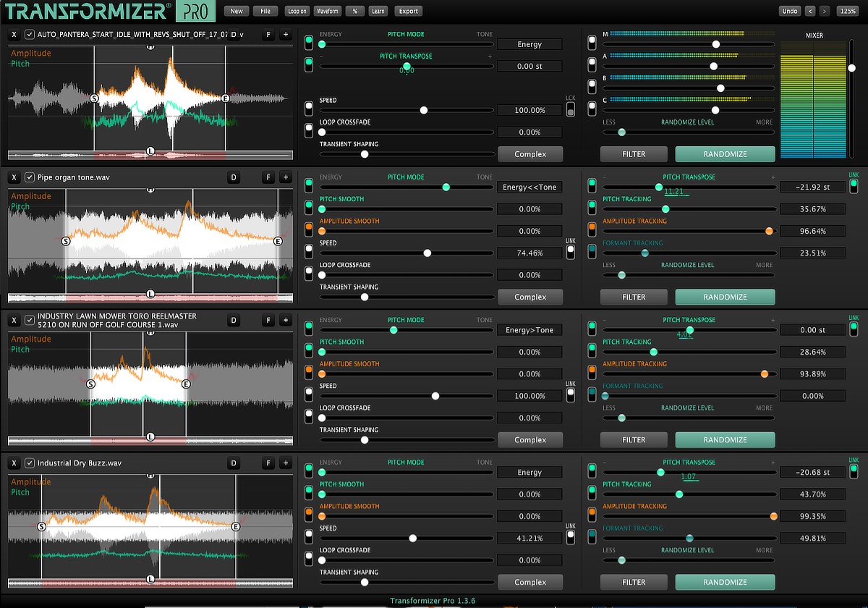Screen dimensions: 868x608
Task: Toggle the M channel switch in the mixer section
Action: (x=593, y=44)
